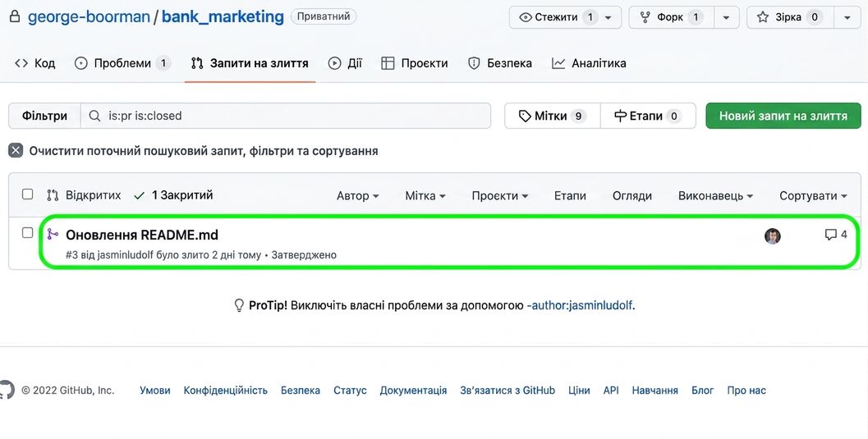Screen dimensions: 868x439
Task: Focus the is:pr is:closed search field
Action: 286,116
